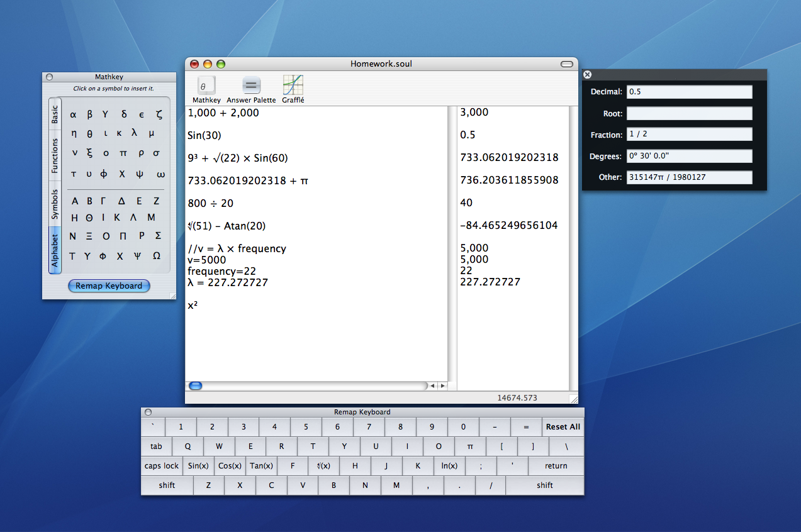Insert lowercase xi ξ symbol
The width and height of the screenshot is (801, 532).
pyautogui.click(x=89, y=153)
